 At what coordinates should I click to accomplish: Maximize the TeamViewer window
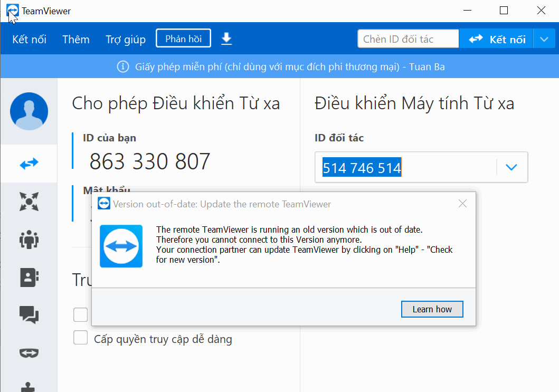tap(504, 11)
